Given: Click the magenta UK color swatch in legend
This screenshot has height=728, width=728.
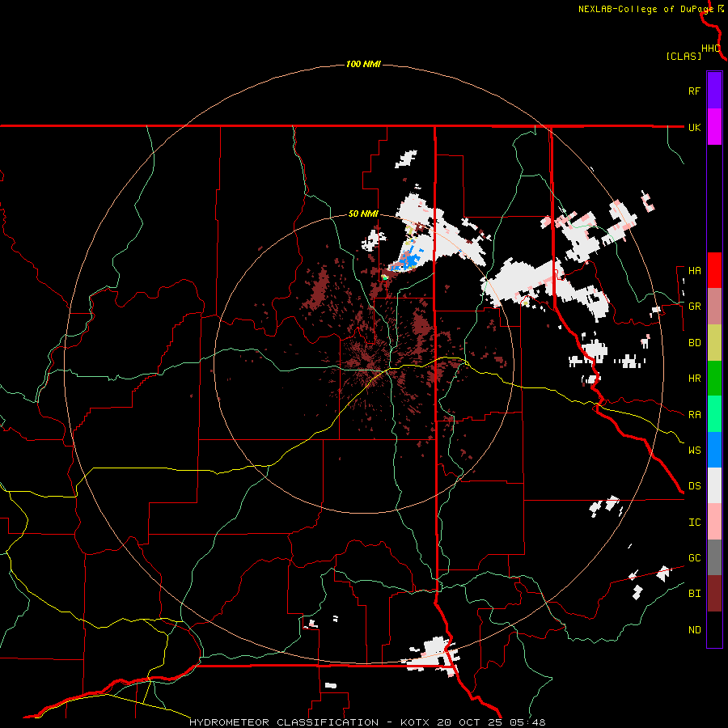Looking at the screenshot, I should click(x=714, y=127).
